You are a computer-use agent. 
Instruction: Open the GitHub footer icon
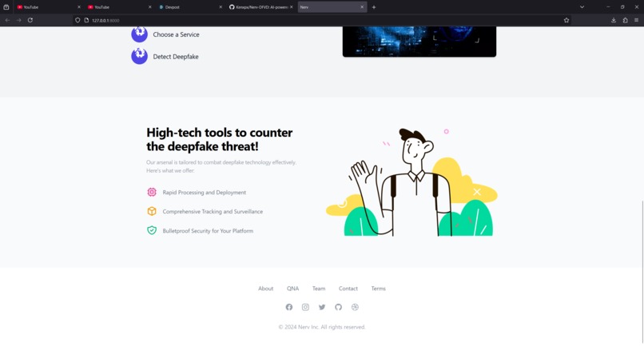(339, 307)
